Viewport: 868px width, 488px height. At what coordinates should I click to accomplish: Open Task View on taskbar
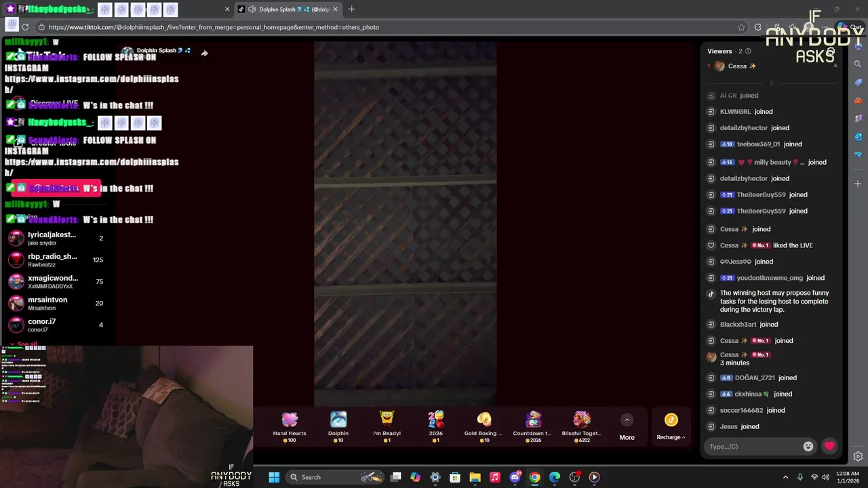(396, 477)
